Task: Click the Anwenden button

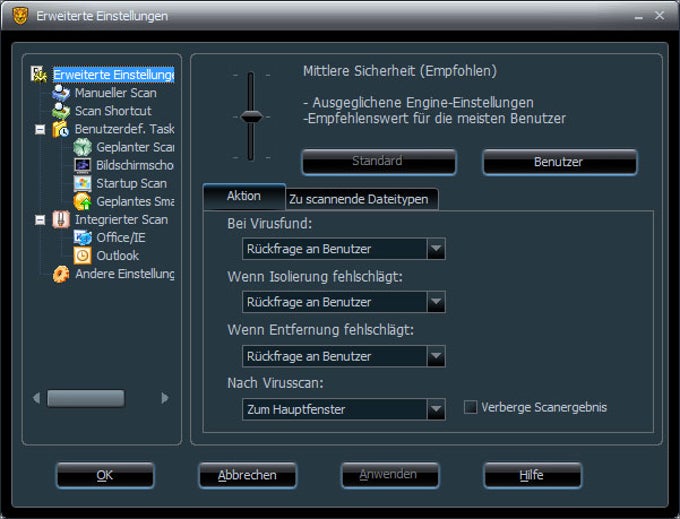Action: [x=390, y=475]
